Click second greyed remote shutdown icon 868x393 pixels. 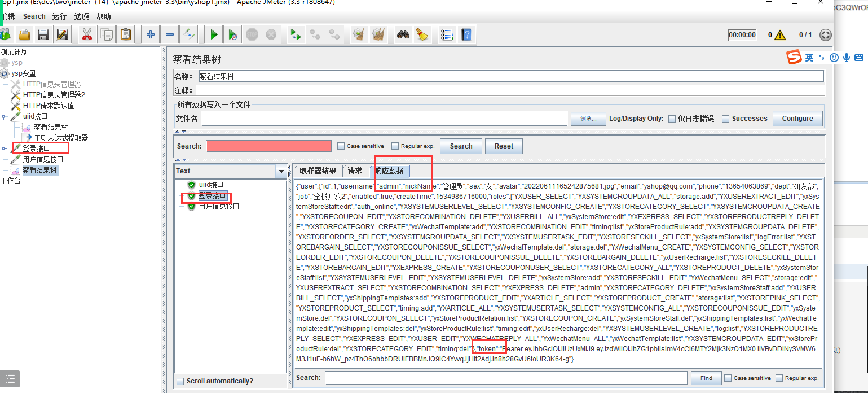coord(334,35)
